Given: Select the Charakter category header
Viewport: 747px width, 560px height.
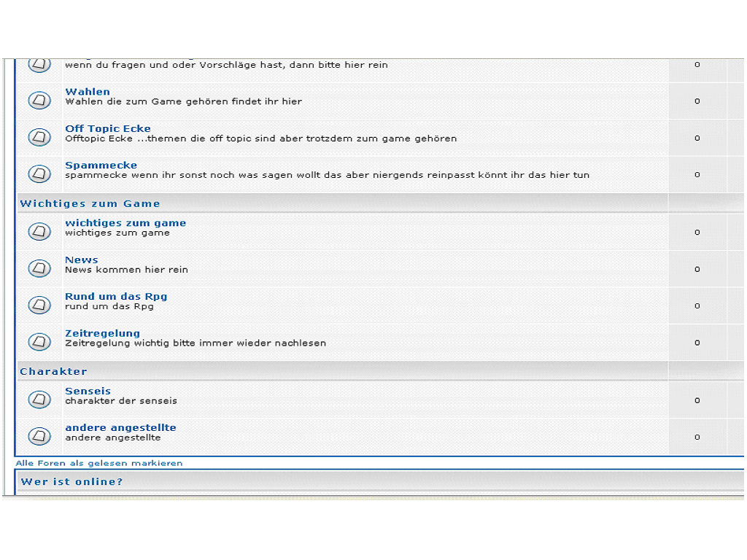Looking at the screenshot, I should pyautogui.click(x=53, y=371).
